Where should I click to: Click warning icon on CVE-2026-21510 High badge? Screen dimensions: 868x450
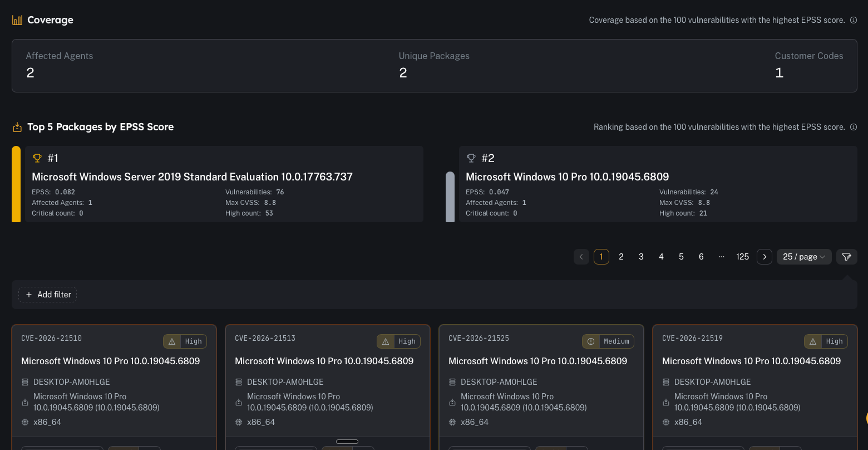pyautogui.click(x=172, y=341)
